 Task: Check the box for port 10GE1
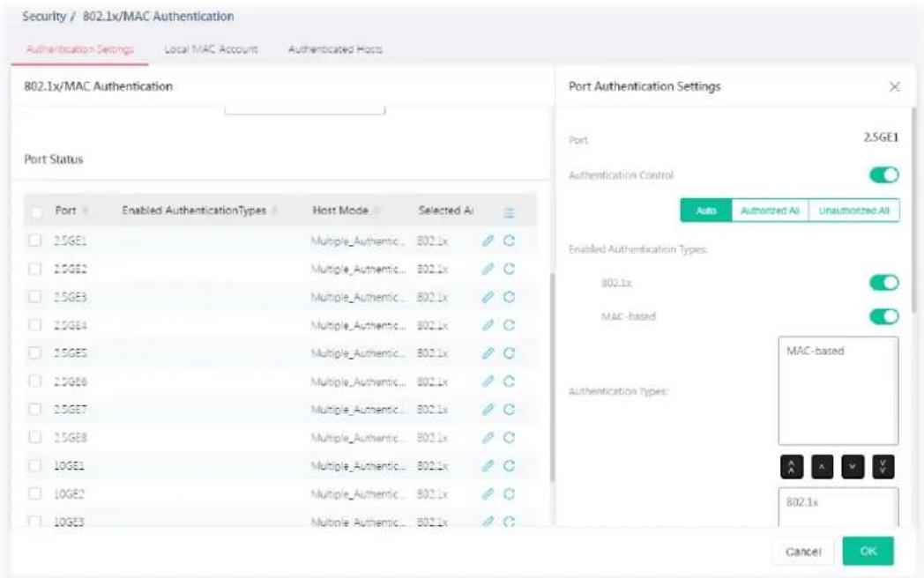coord(35,465)
